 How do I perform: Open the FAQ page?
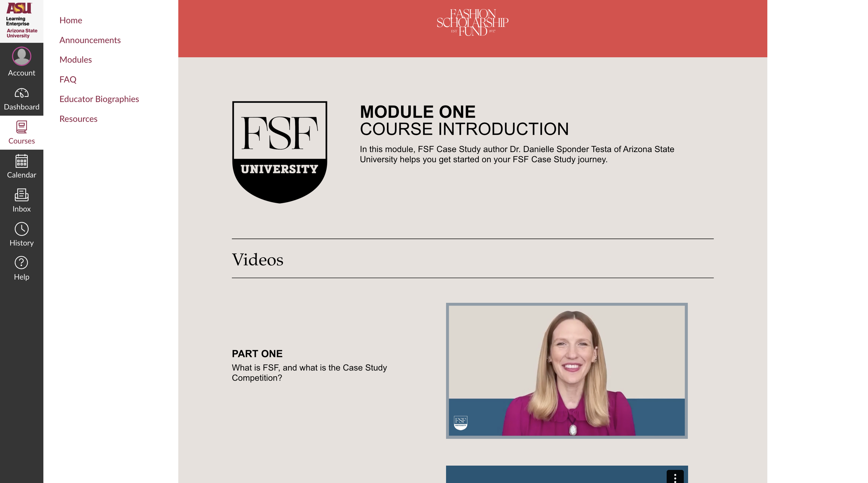pos(68,79)
